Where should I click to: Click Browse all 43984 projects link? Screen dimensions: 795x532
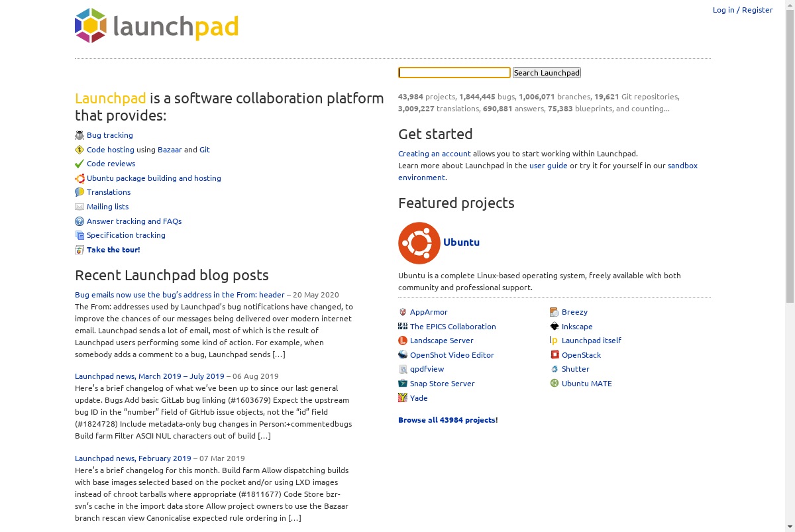point(447,420)
